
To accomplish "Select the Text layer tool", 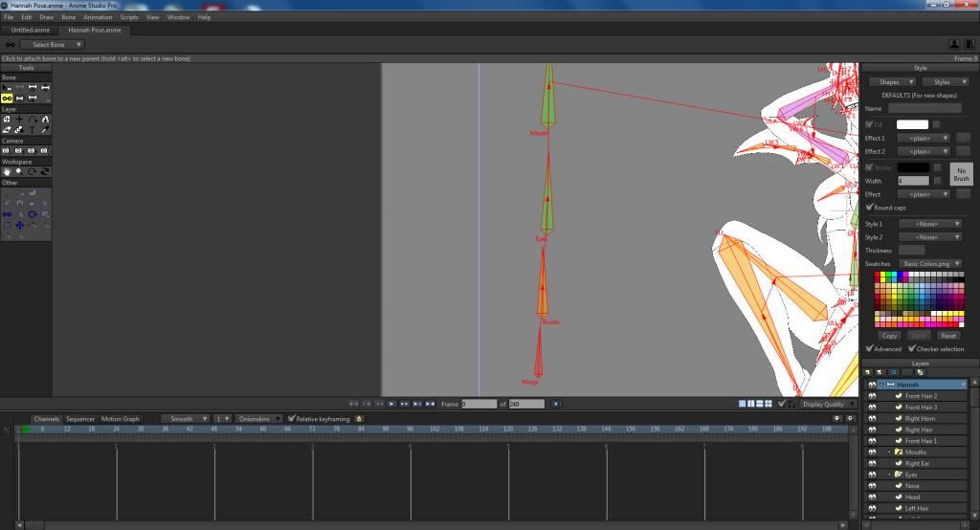I will click(33, 130).
